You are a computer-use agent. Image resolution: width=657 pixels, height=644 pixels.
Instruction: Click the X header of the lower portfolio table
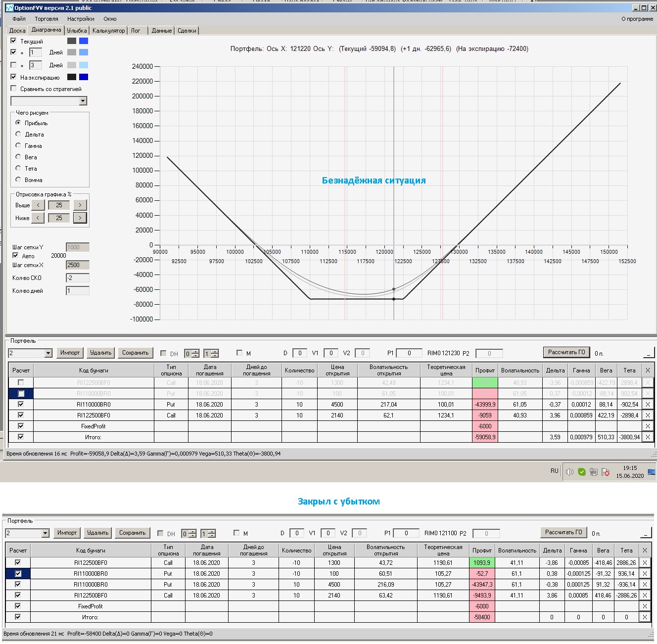click(645, 551)
